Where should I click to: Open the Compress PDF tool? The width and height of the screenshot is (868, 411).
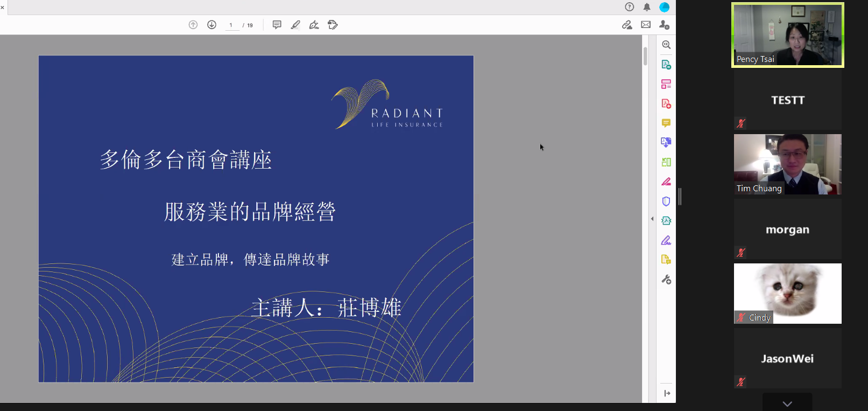point(666,221)
